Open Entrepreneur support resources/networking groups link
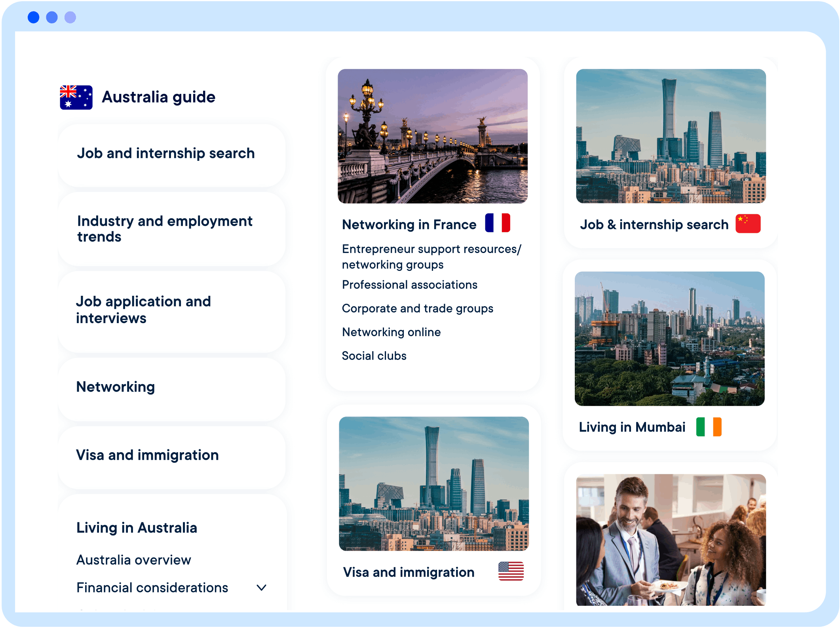 coord(431,257)
